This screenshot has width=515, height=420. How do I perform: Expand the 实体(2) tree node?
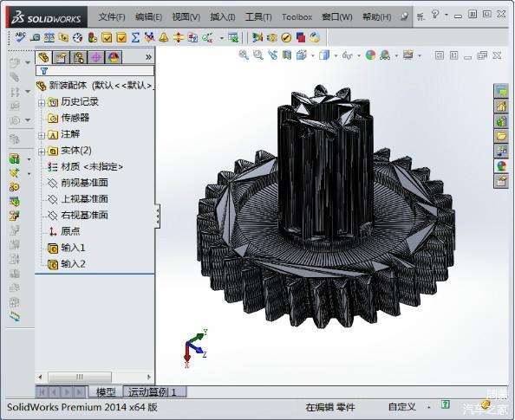point(42,152)
